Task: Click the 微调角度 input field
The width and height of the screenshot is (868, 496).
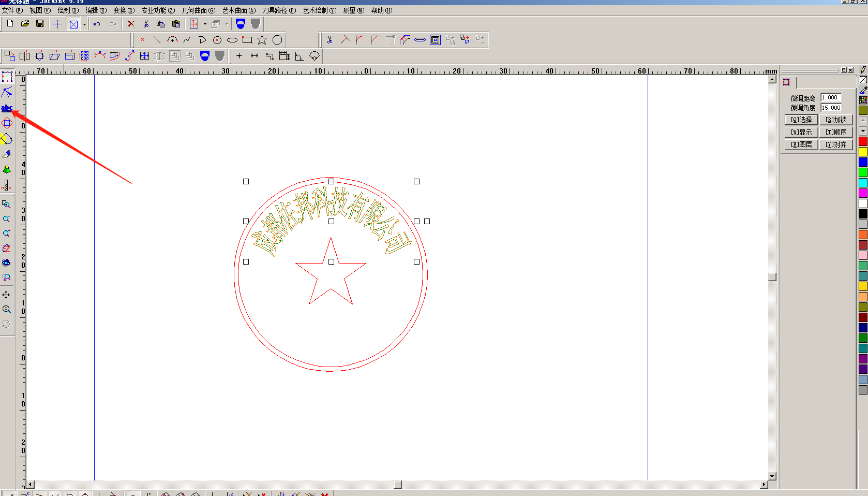Action: click(831, 108)
